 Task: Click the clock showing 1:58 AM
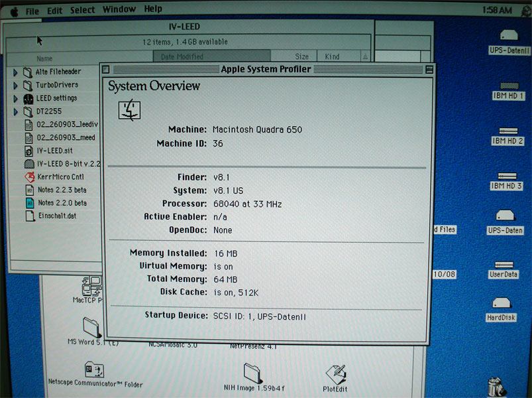497,10
